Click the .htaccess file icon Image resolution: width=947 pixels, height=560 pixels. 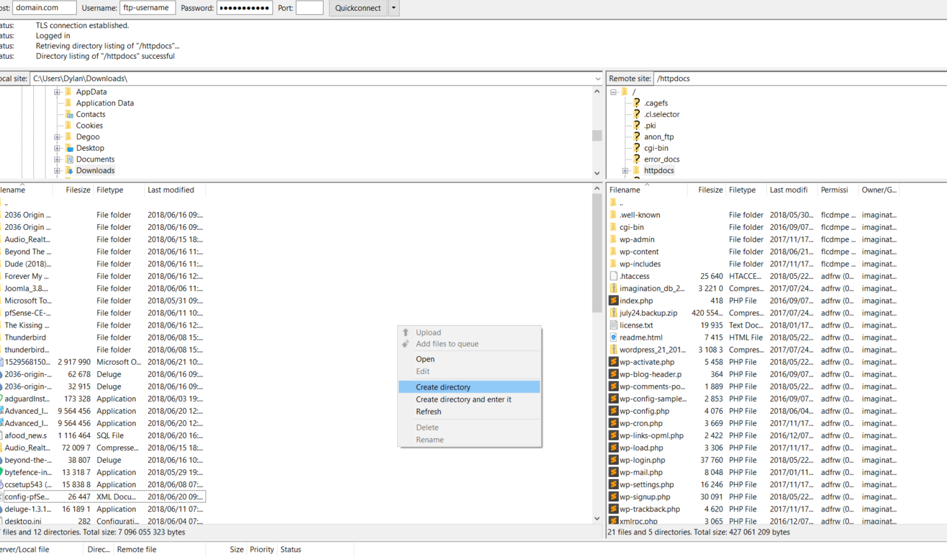point(614,276)
